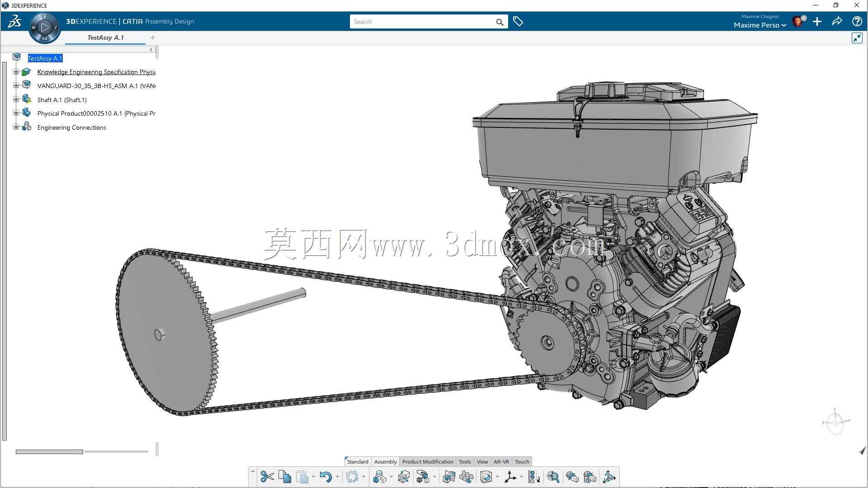
Task: Click the Cut scissors icon in the toolbar
Action: pos(267,477)
